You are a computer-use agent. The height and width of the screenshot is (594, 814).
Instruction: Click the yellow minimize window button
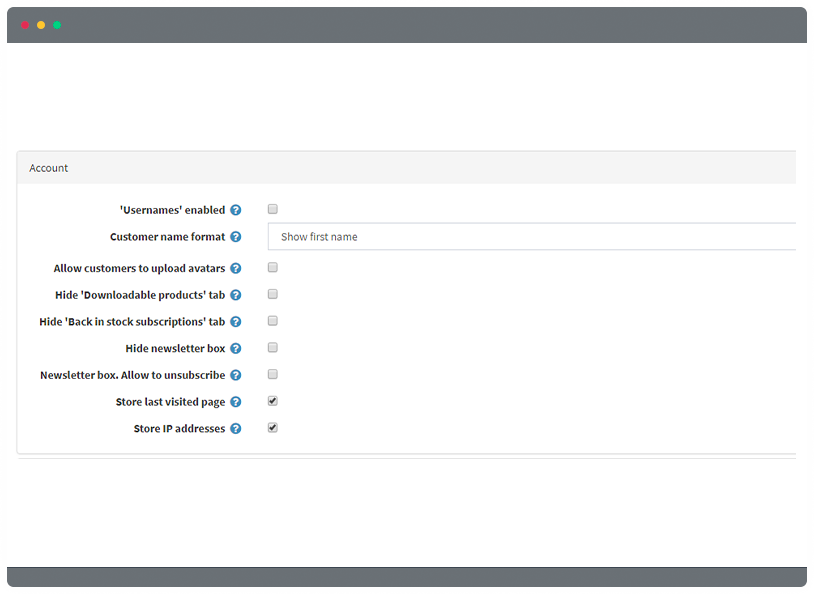pos(41,25)
